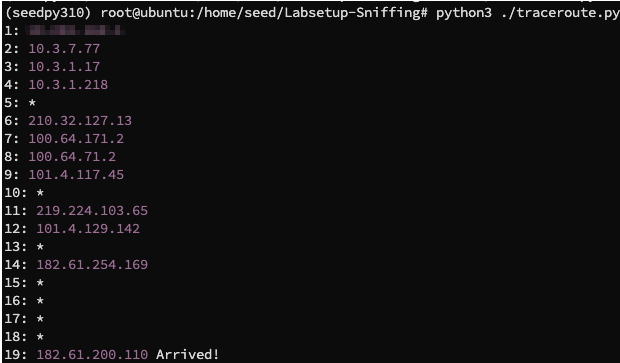Click the asterisk on hop 10
Image resolution: width=620 pixels, height=363 pixels.
40,193
